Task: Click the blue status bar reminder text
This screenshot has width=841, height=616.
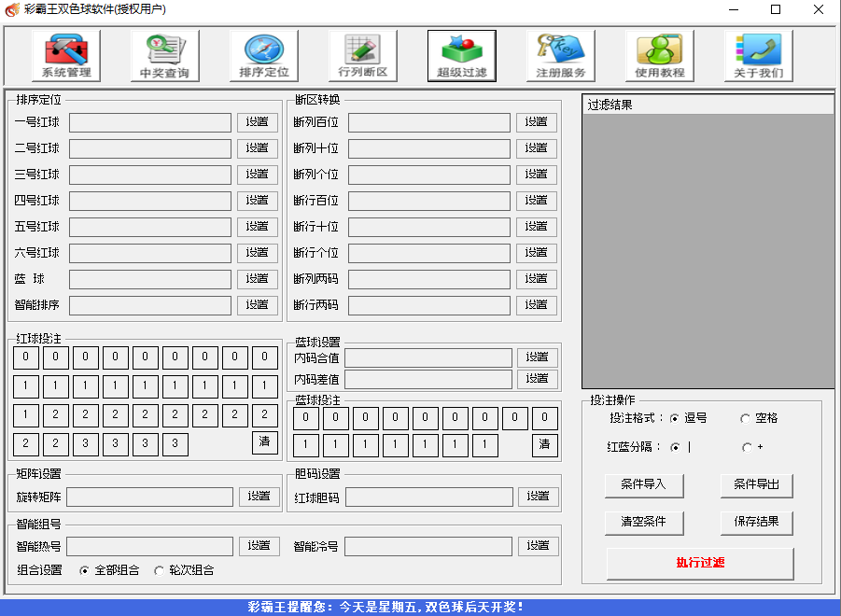Action: coord(385,607)
